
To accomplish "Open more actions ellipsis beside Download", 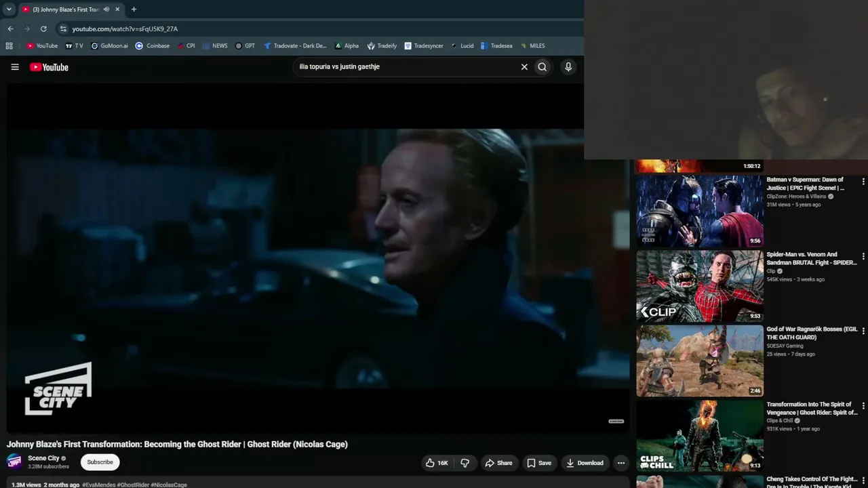I will click(x=620, y=463).
